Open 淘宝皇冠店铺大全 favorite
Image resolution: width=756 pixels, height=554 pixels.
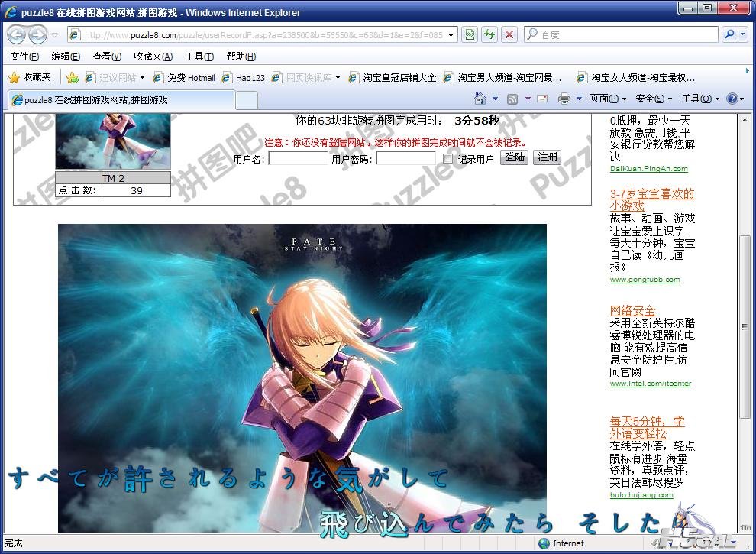(x=393, y=77)
